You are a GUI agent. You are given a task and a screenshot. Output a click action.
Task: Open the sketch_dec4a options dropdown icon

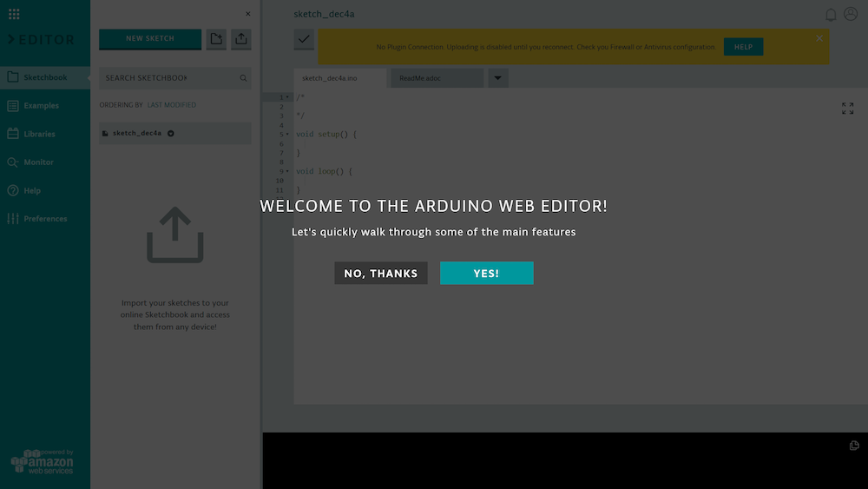tap(171, 134)
